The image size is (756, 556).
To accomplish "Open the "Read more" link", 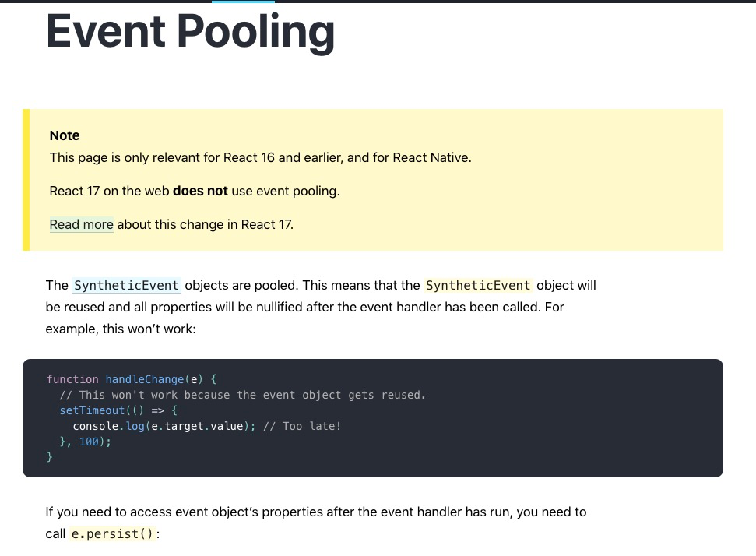I will coord(81,224).
